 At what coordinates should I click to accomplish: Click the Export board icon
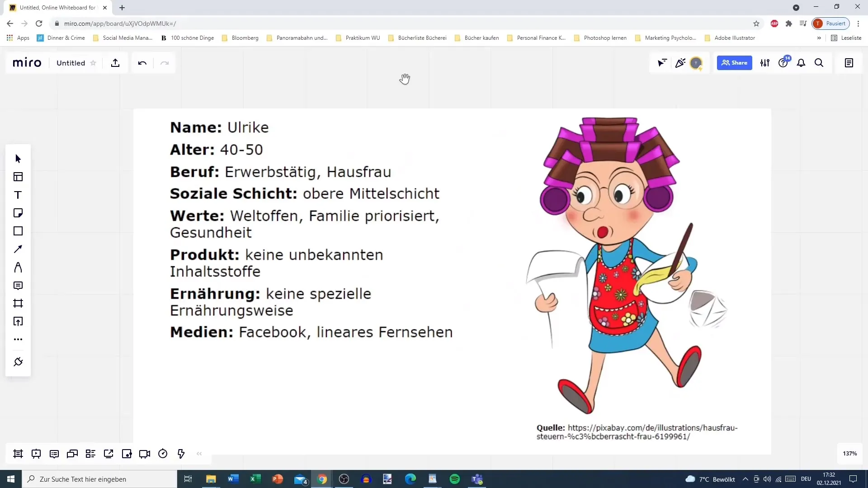(x=115, y=63)
